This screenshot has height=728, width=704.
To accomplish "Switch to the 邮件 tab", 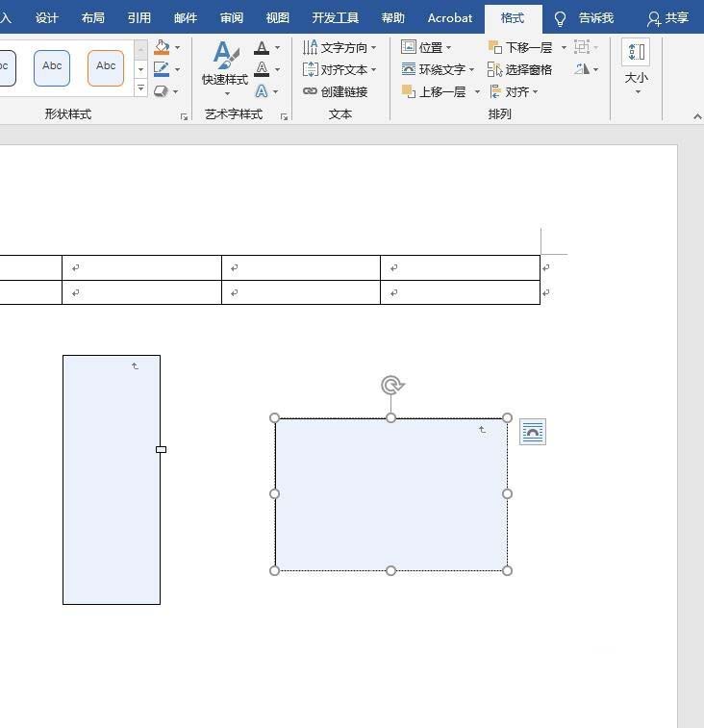I will pyautogui.click(x=186, y=18).
